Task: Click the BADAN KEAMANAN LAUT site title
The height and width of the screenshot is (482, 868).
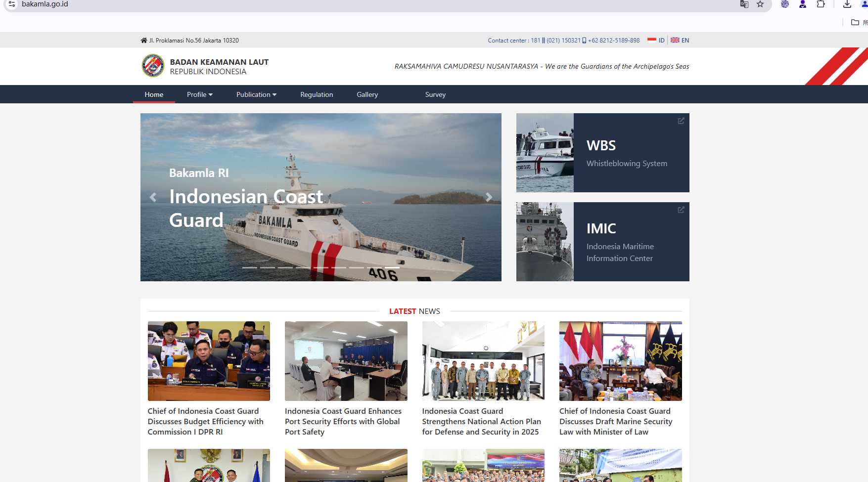Action: pos(219,62)
